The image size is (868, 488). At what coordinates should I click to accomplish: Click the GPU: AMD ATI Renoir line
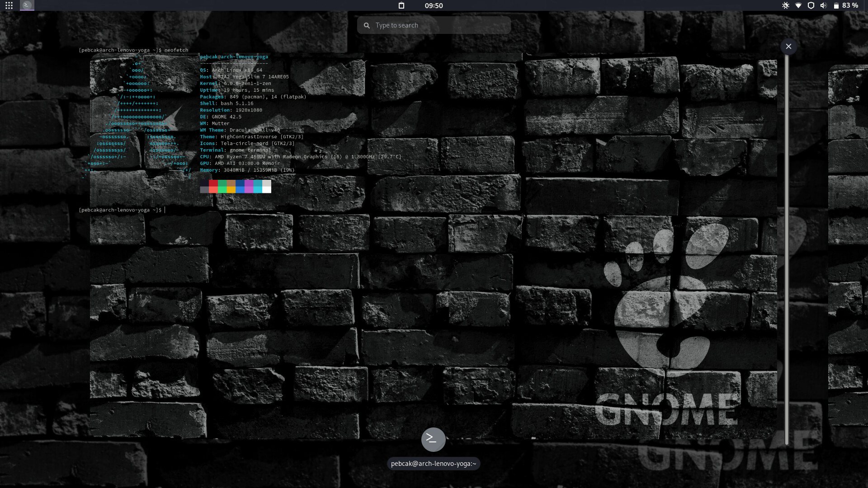[240, 163]
